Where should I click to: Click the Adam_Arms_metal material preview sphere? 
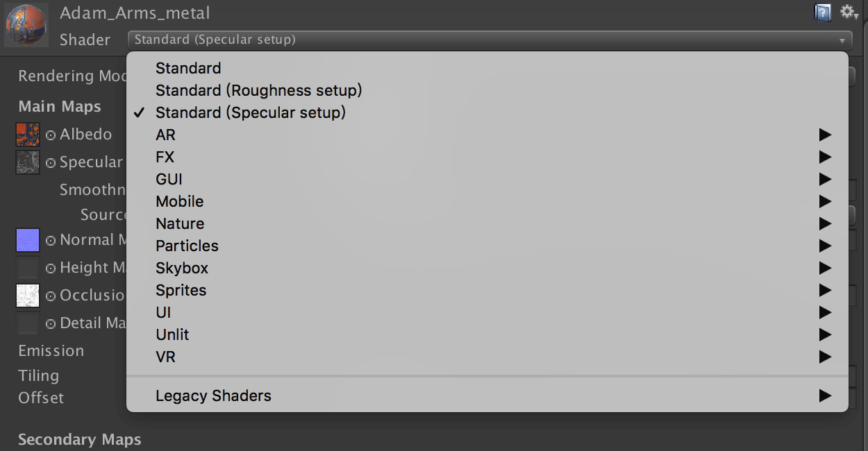[x=26, y=25]
